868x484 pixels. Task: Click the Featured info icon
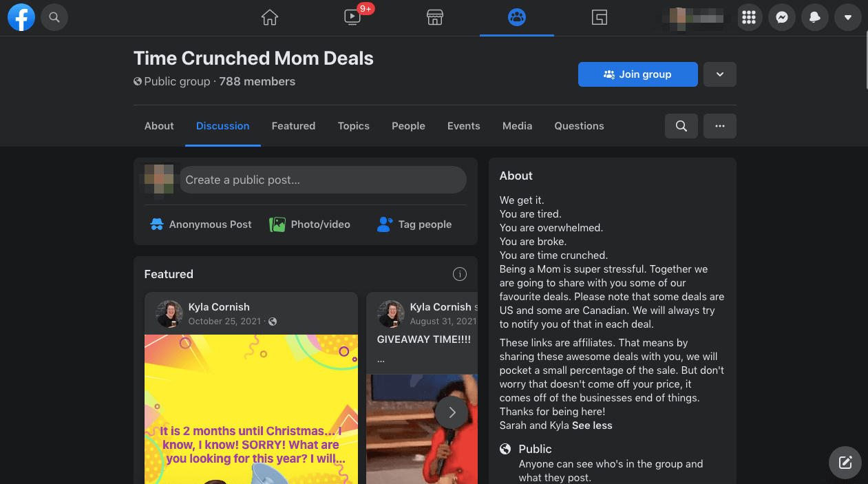coord(460,274)
